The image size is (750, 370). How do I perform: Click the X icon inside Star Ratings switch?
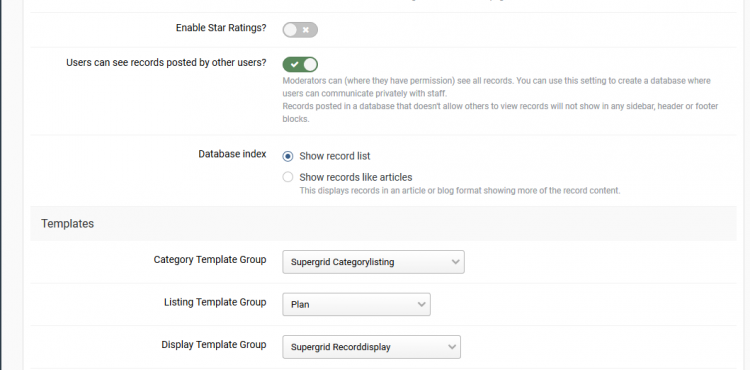click(x=306, y=30)
